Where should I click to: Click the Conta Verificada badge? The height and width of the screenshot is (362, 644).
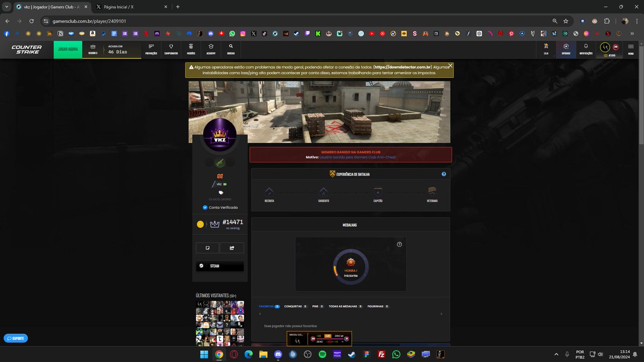(x=220, y=208)
